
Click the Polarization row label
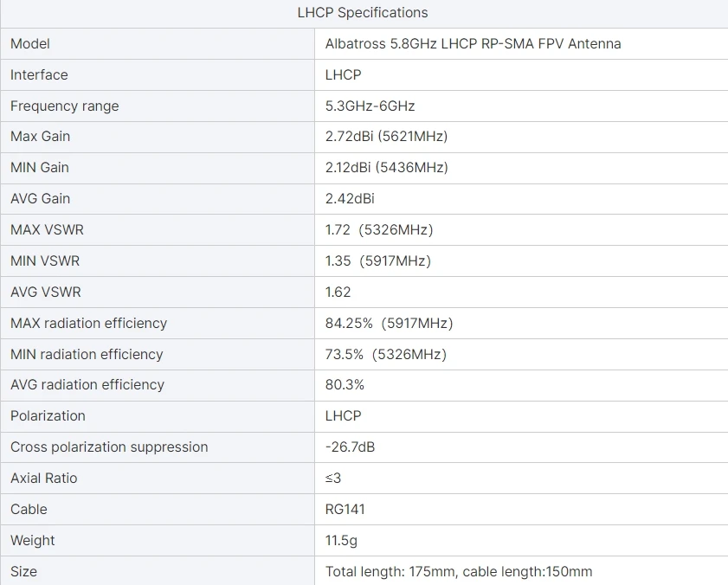pos(48,415)
